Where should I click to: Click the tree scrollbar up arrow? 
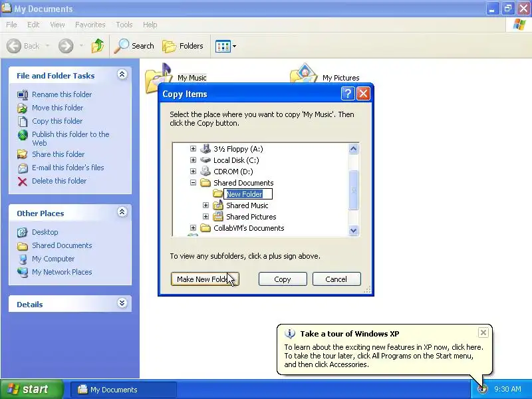353,148
